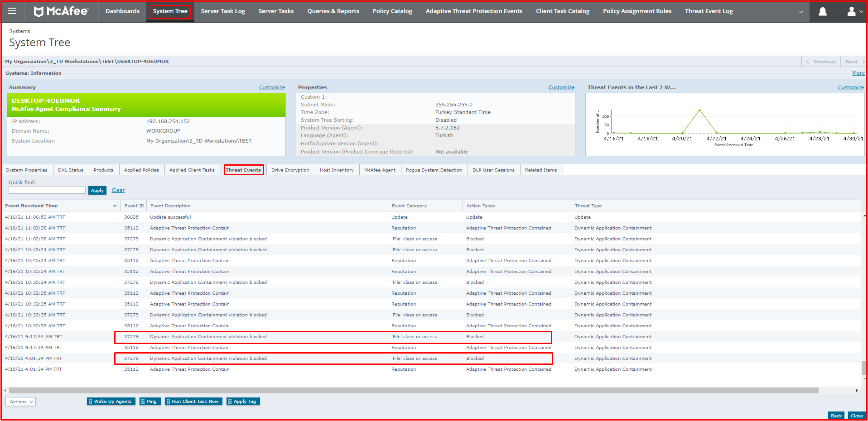The width and height of the screenshot is (868, 421).
Task: Switch to the Applied Client Tasks tab
Action: [x=192, y=170]
